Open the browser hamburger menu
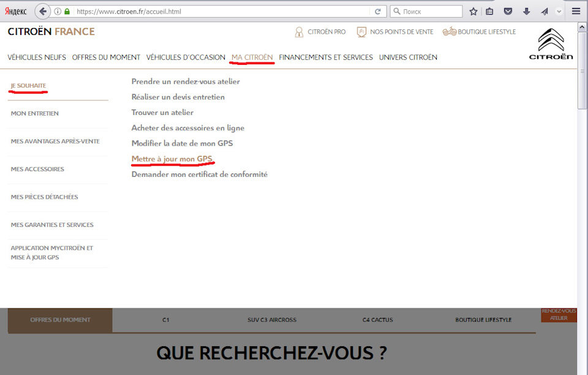This screenshot has height=375, width=588. point(576,12)
